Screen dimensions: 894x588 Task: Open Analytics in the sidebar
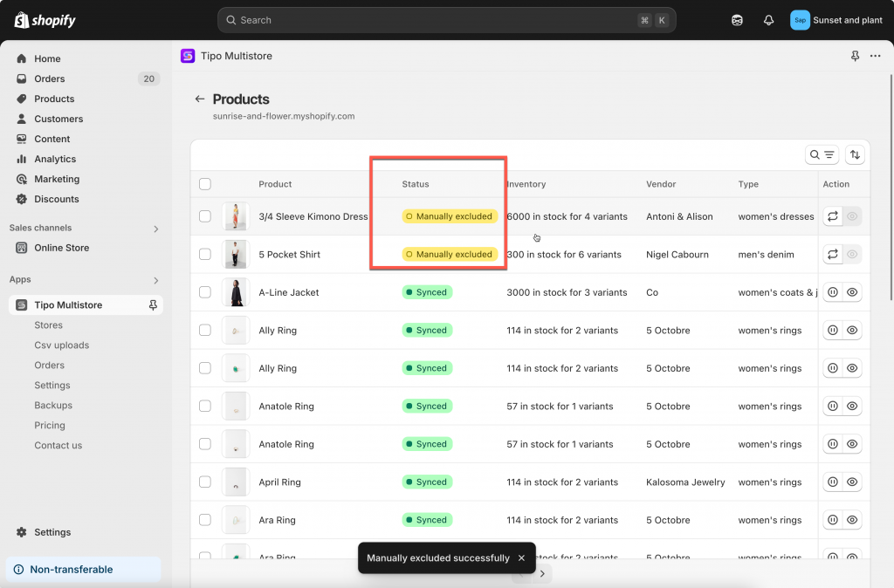pos(86,159)
